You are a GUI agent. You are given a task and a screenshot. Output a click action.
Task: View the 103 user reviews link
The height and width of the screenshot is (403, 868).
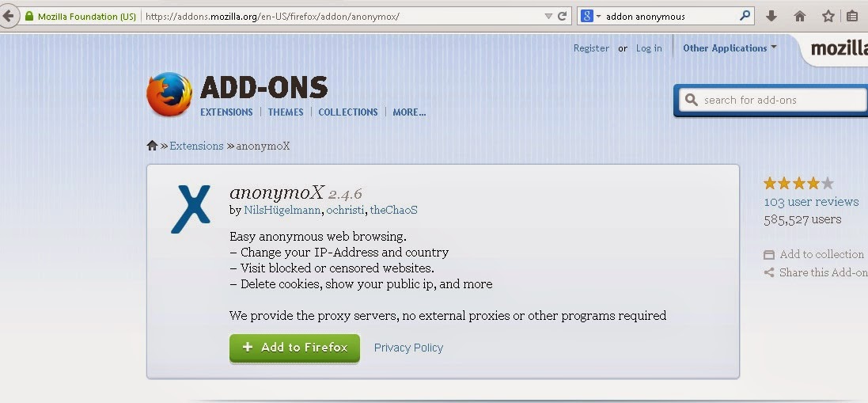[x=811, y=201]
